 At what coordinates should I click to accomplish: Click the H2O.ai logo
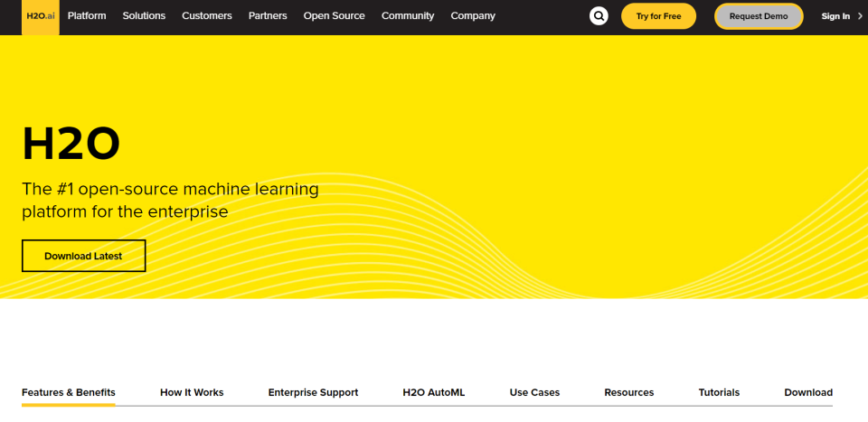coord(41,16)
